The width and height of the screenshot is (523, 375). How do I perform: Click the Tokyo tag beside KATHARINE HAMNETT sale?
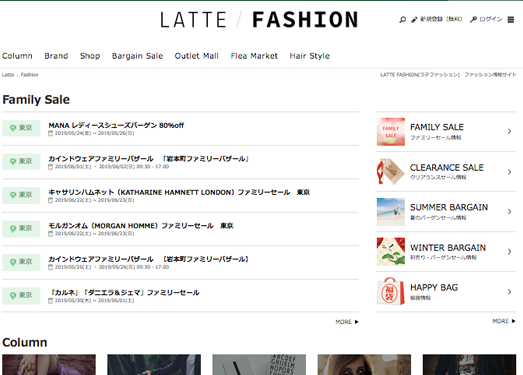(21, 195)
